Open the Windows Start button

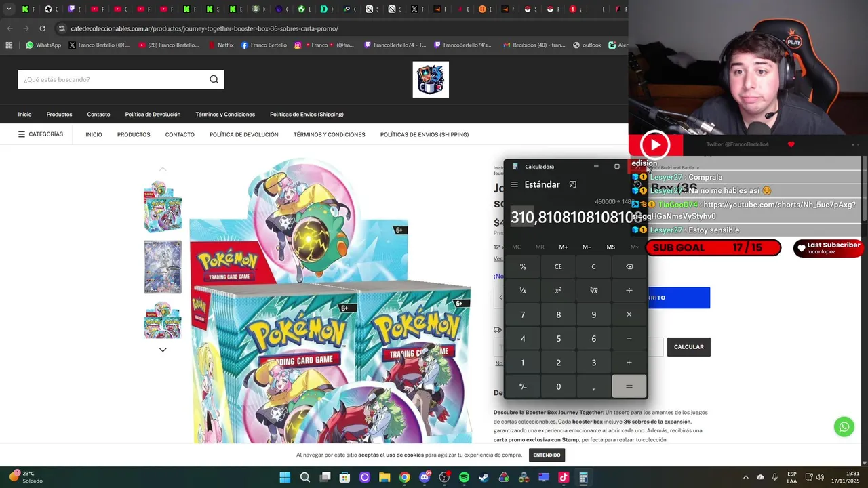285,477
